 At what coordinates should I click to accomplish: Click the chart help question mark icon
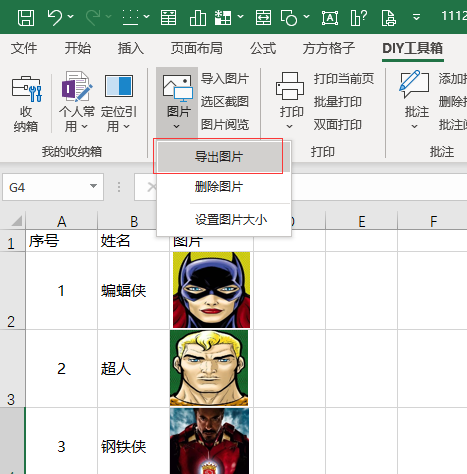359,17
